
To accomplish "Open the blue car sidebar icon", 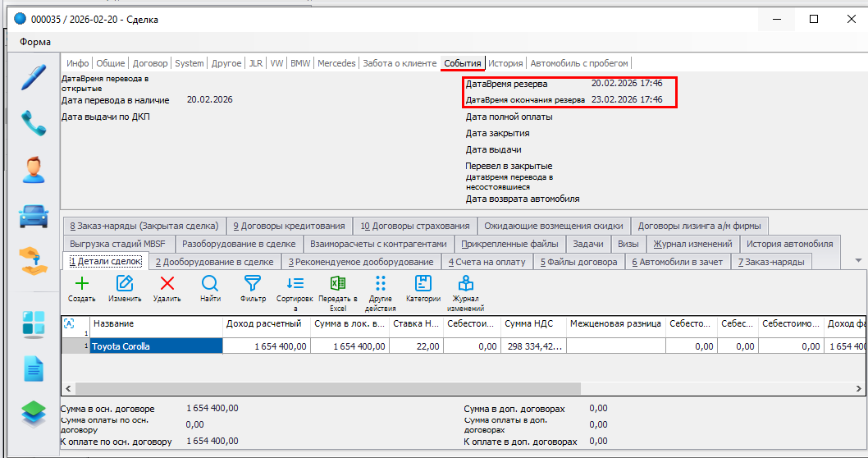I will pos(33,217).
